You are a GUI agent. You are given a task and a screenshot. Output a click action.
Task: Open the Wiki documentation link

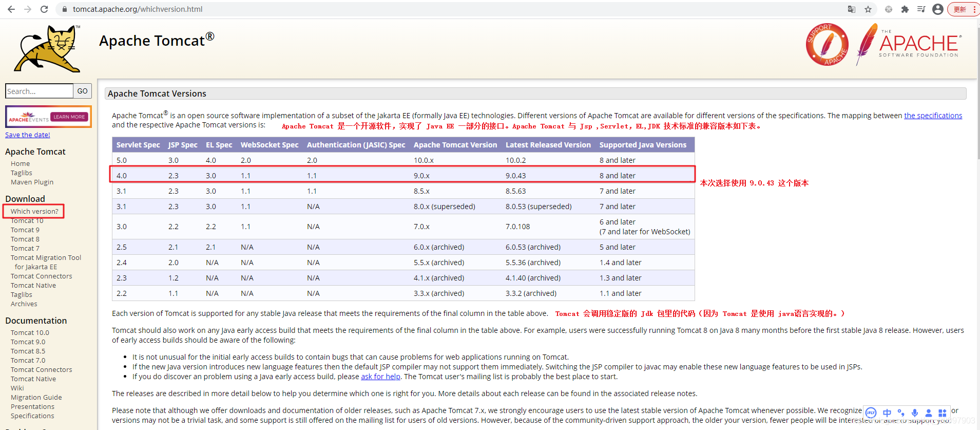[17, 388]
